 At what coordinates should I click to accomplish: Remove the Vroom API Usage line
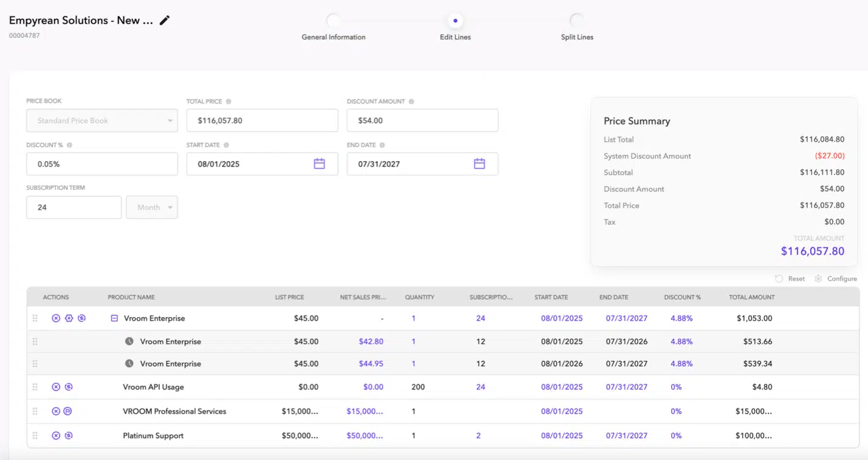tap(56, 387)
